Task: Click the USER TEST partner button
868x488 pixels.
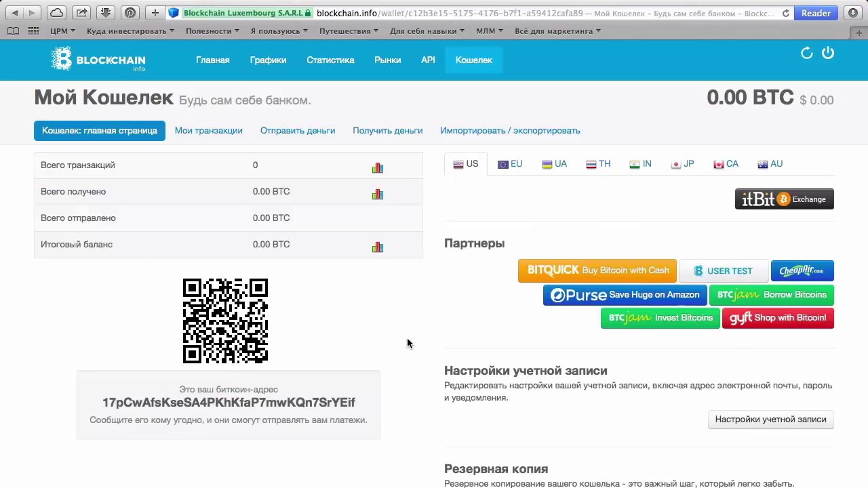Action: 724,270
